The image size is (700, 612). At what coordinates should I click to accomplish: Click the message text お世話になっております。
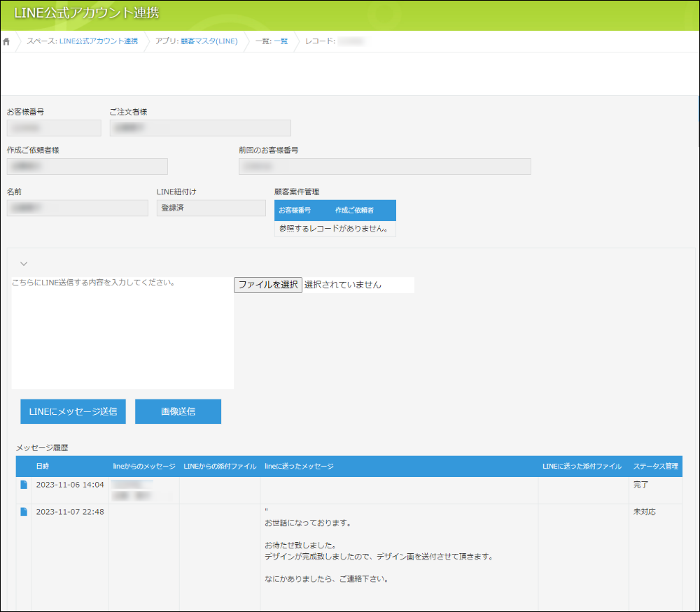click(x=307, y=522)
